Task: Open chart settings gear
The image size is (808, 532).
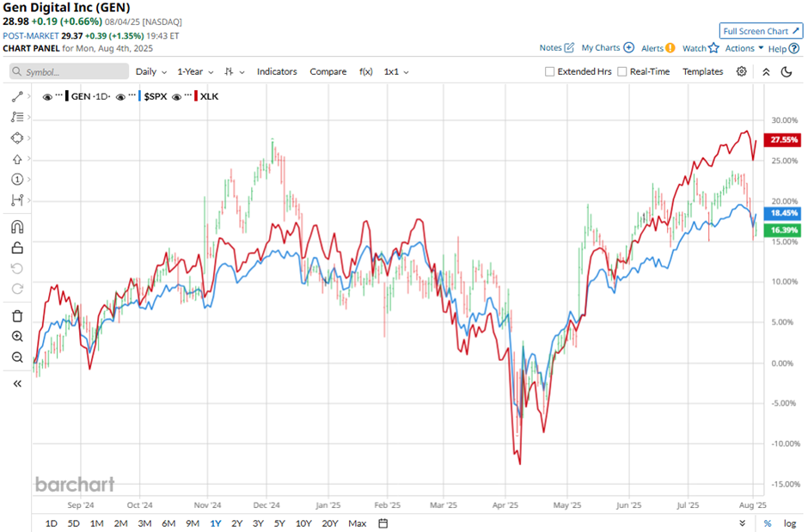Action: [742, 71]
